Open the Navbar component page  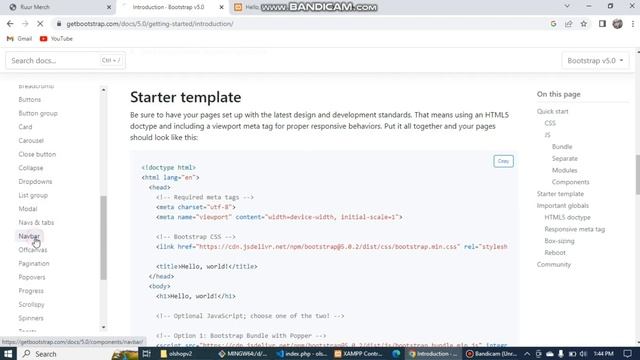[29, 236]
